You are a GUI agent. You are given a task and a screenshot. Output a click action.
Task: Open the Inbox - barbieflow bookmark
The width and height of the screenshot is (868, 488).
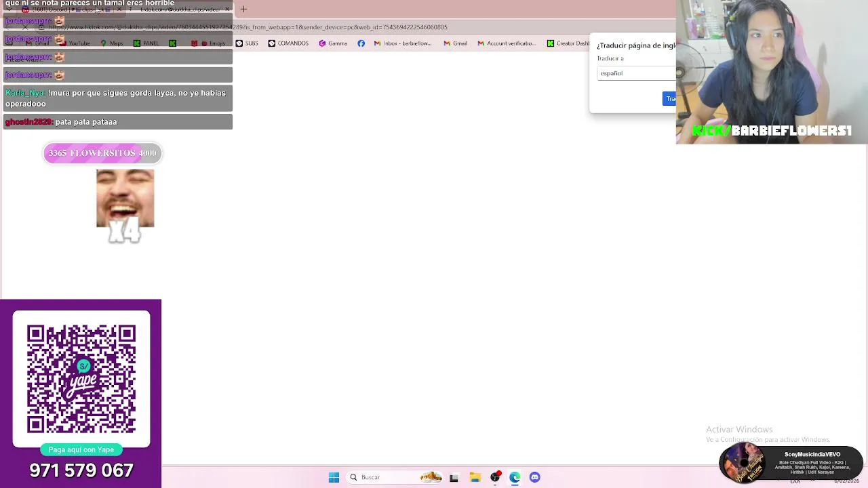pyautogui.click(x=403, y=43)
